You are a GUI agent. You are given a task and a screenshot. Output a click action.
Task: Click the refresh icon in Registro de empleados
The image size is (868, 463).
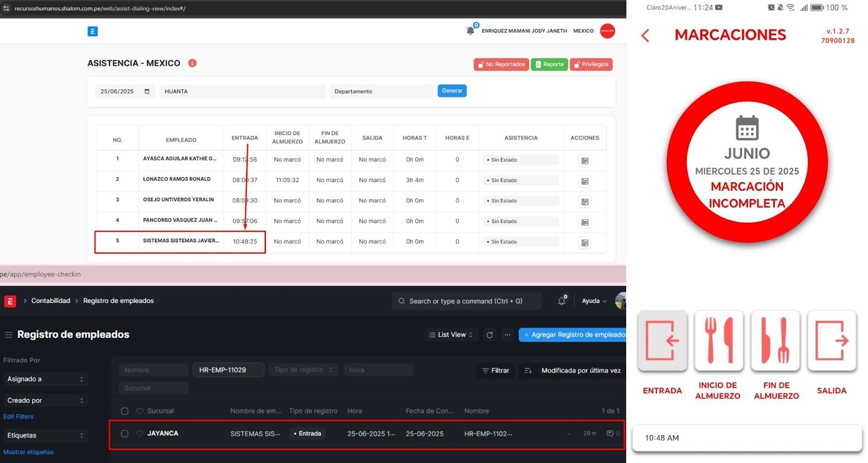point(489,335)
